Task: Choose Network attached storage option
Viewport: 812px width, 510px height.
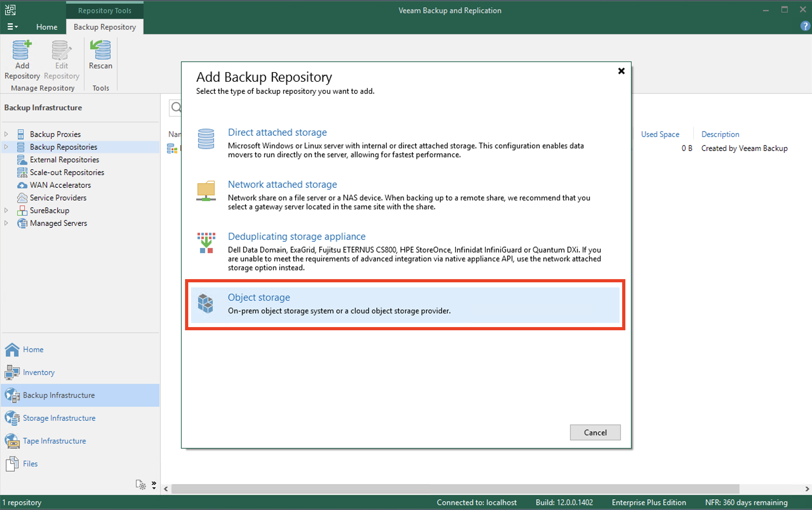Action: (x=282, y=184)
